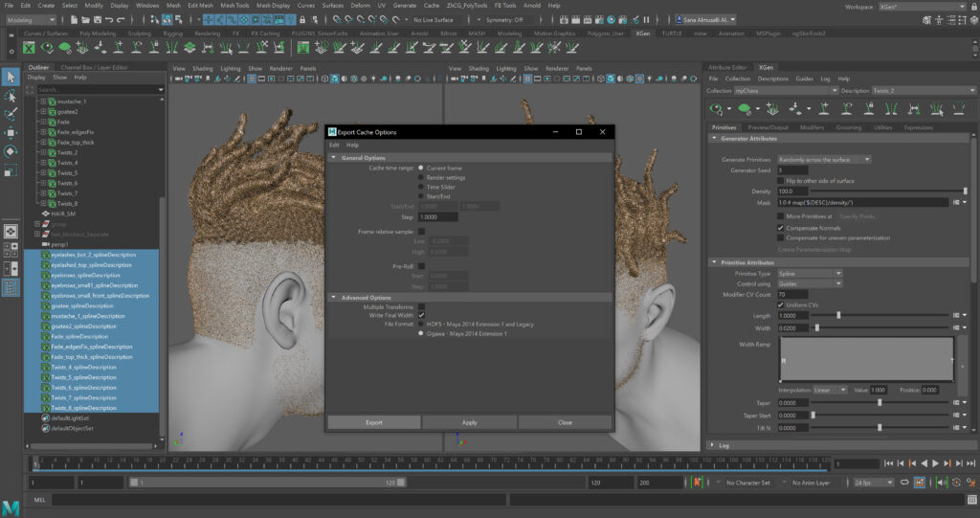The height and width of the screenshot is (518, 980).
Task: Open the Generate Primitives dropdown
Action: coord(823,159)
